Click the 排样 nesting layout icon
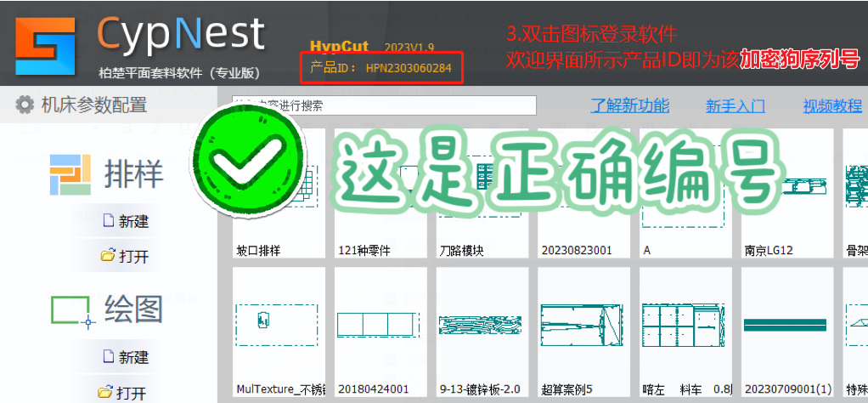The width and height of the screenshot is (868, 403). click(x=70, y=174)
